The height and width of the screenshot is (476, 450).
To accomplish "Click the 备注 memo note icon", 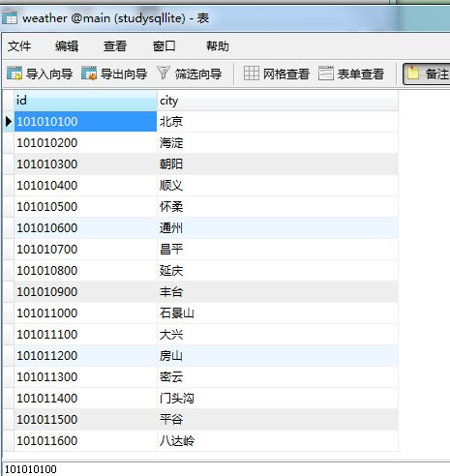I will pos(412,74).
